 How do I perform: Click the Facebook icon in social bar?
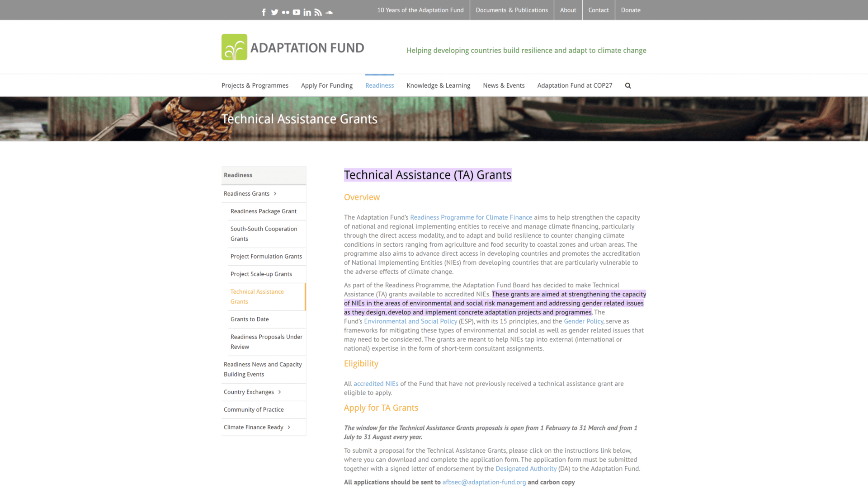pos(264,12)
